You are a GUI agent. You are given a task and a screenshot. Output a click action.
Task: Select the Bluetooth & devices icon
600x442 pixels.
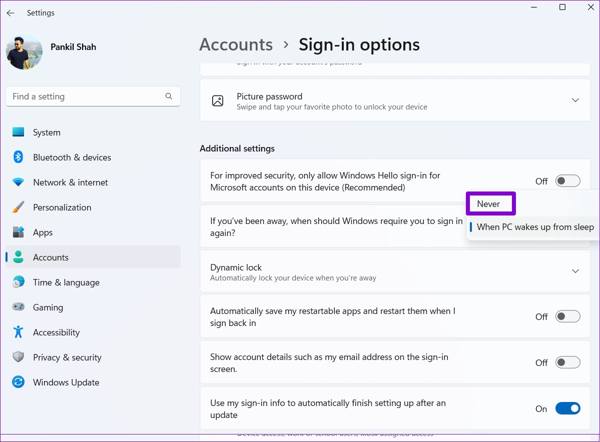coord(18,157)
